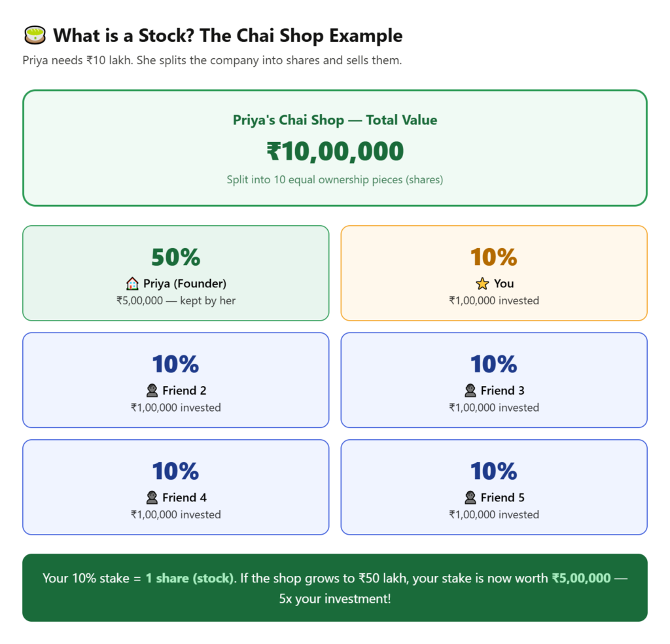Click the "1 share (stock)" highlighted text

[x=189, y=578]
